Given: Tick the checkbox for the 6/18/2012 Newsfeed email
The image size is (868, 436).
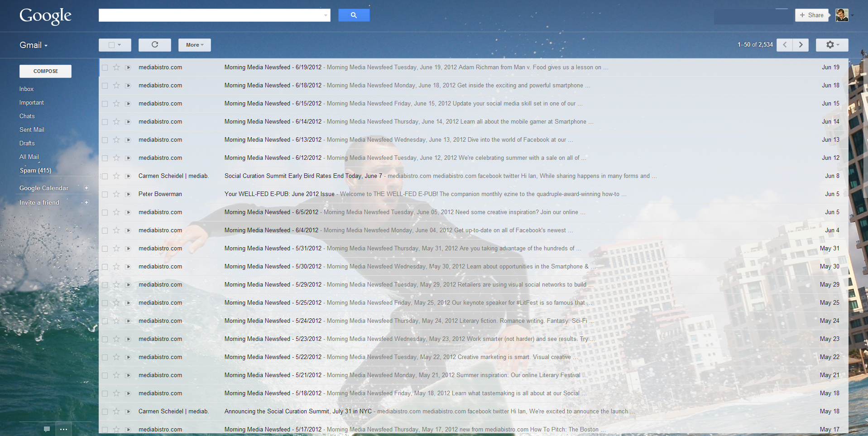Looking at the screenshot, I should [x=105, y=86].
